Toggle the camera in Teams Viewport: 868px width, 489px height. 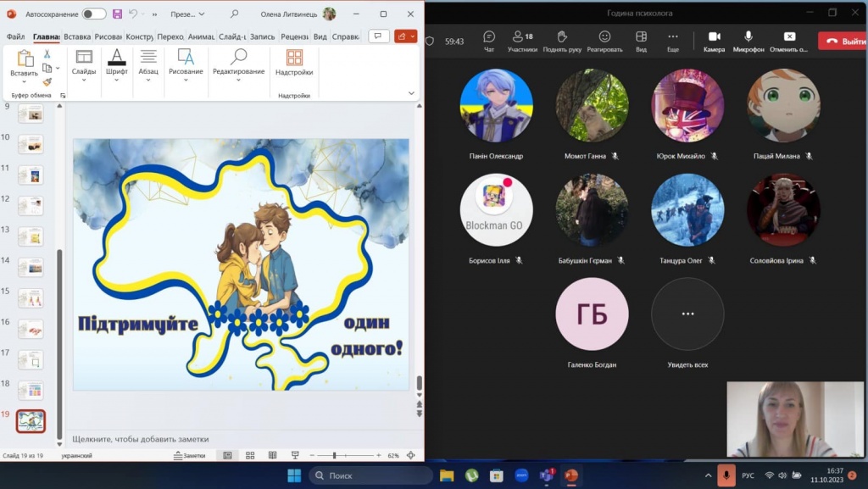(714, 41)
